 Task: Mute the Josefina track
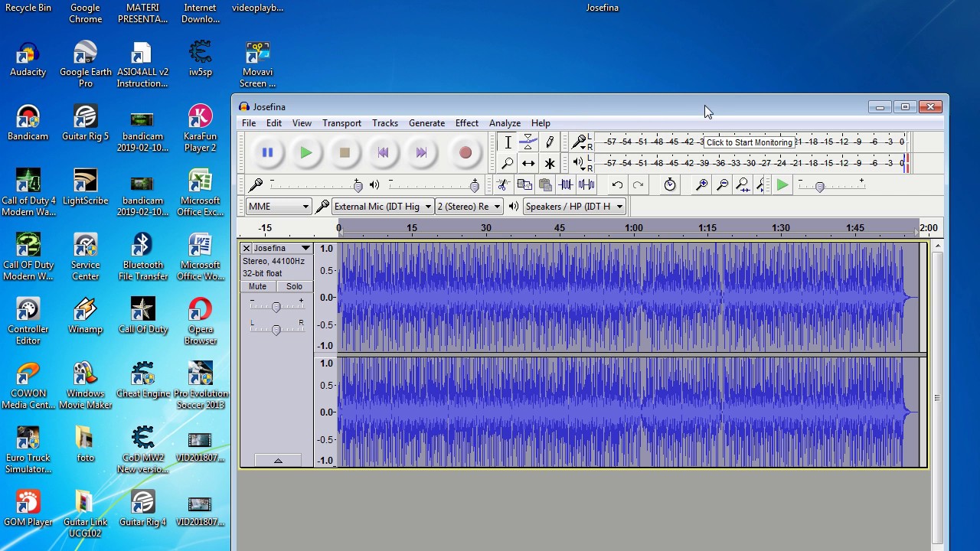tap(257, 286)
